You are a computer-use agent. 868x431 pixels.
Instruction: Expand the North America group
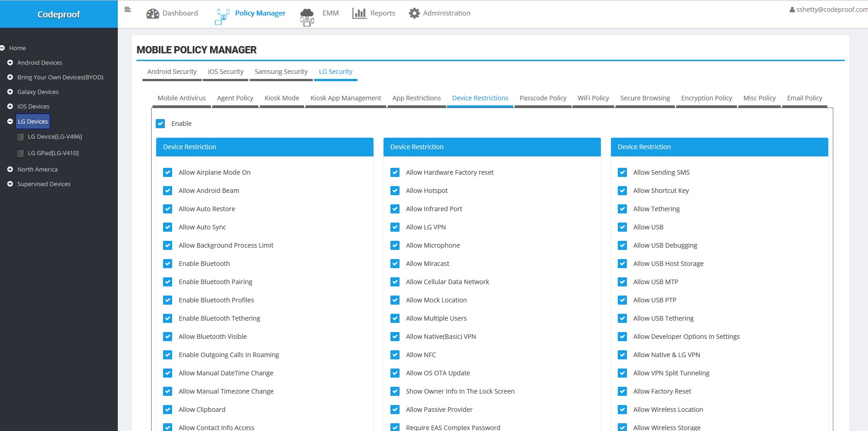point(10,169)
